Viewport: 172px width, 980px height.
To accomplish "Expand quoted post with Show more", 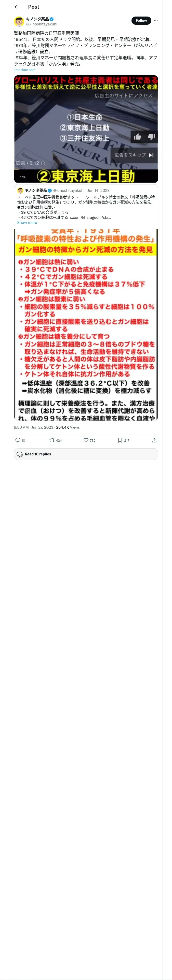I will pos(27,223).
